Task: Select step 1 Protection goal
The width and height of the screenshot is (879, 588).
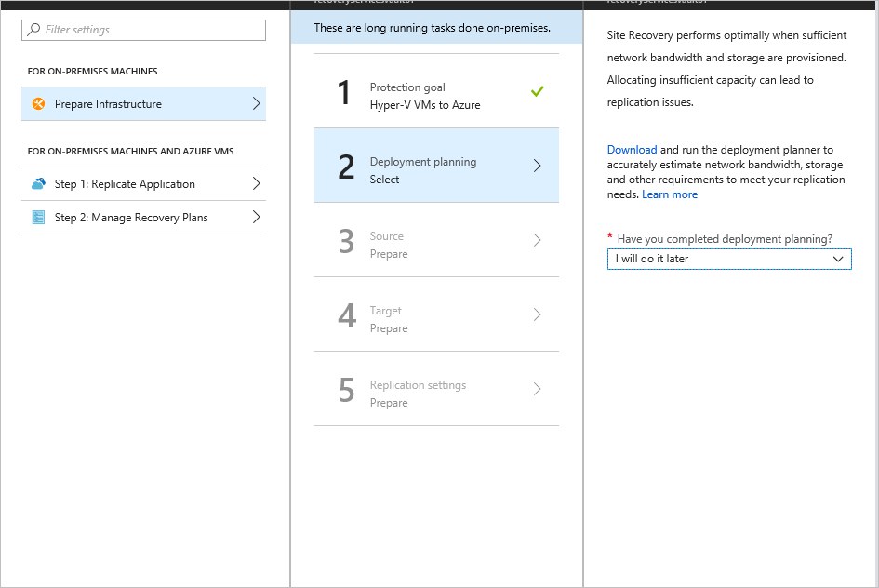Action: [436, 91]
